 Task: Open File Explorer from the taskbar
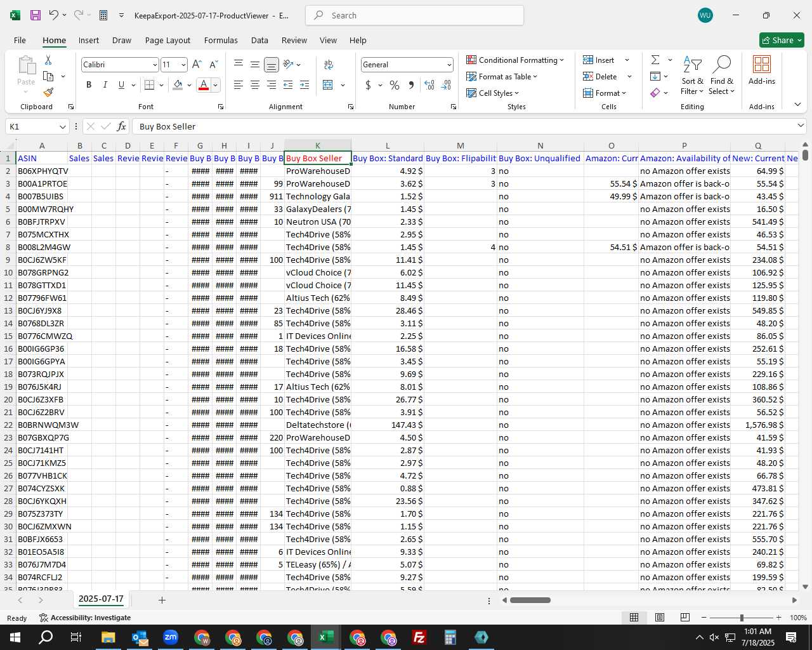click(x=108, y=637)
